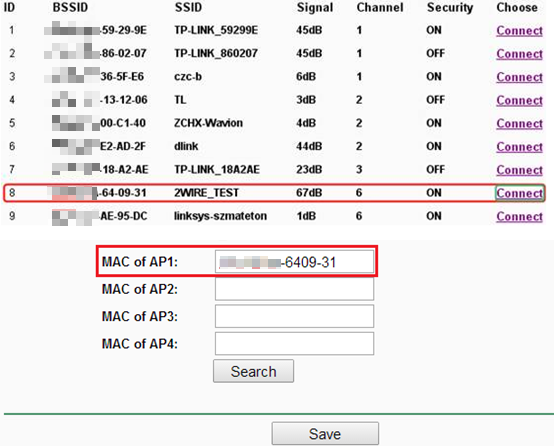Click the SSID column header
This screenshot has width=558, height=446.
point(188,7)
